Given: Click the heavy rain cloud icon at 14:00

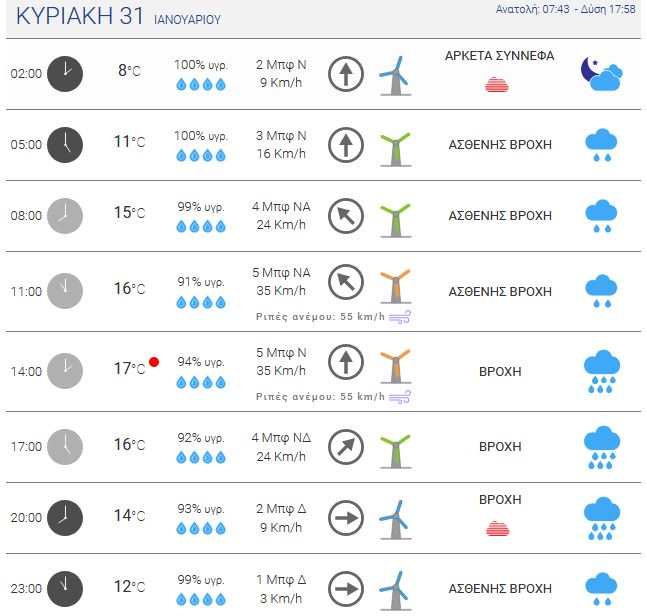Looking at the screenshot, I should point(602,371).
